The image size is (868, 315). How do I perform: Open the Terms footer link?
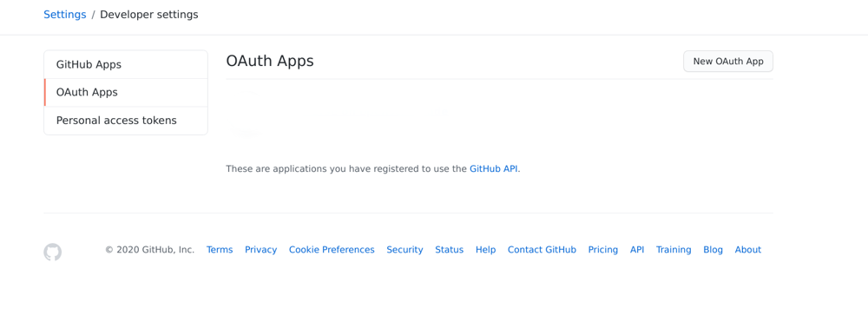(220, 250)
